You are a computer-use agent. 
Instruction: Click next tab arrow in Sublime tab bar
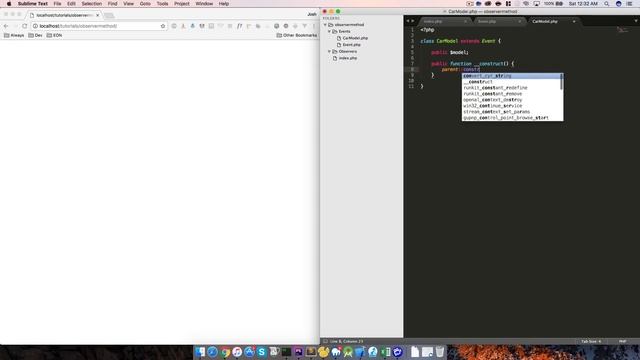tap(413, 21)
